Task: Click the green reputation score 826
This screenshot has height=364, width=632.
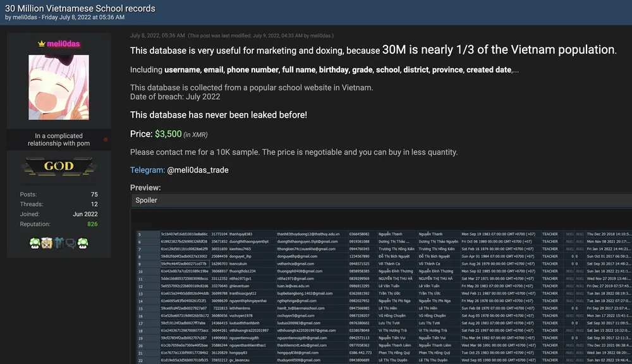Action: (x=92, y=224)
